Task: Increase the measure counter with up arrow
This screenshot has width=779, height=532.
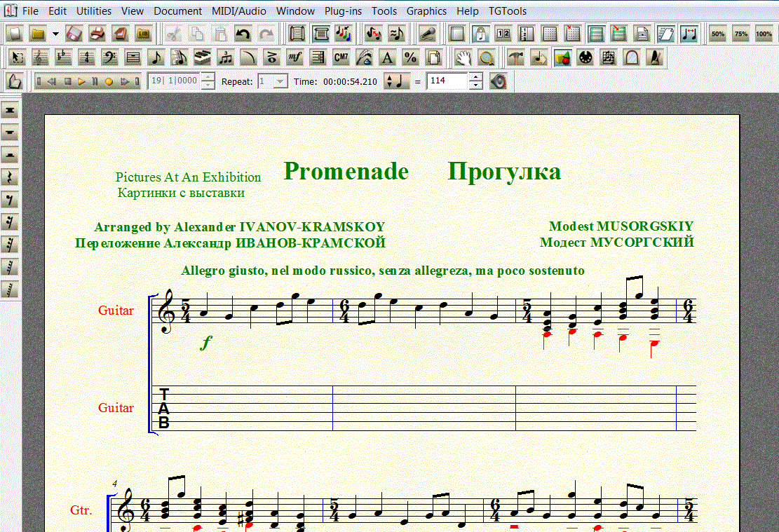Action: (x=209, y=77)
